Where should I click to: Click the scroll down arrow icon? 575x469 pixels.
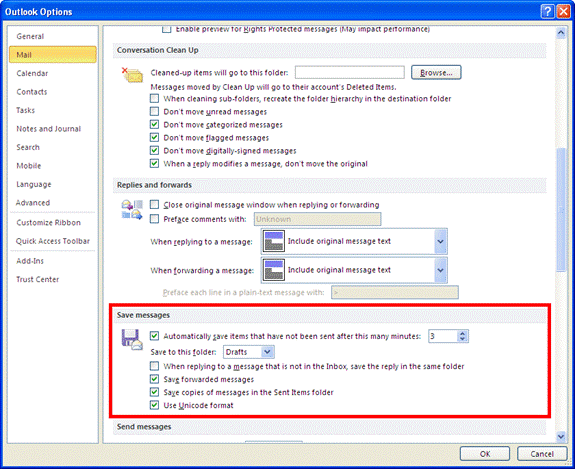tap(561, 436)
